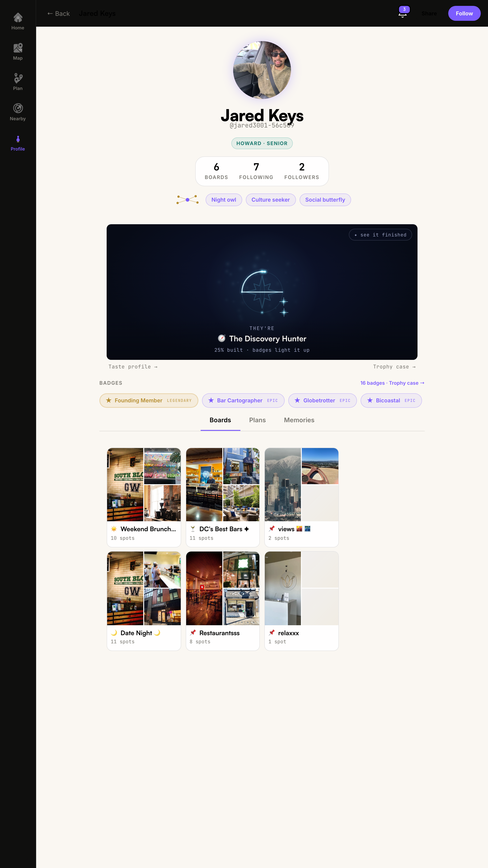
Task: Open the Nearby sidebar icon
Action: pos(18,108)
